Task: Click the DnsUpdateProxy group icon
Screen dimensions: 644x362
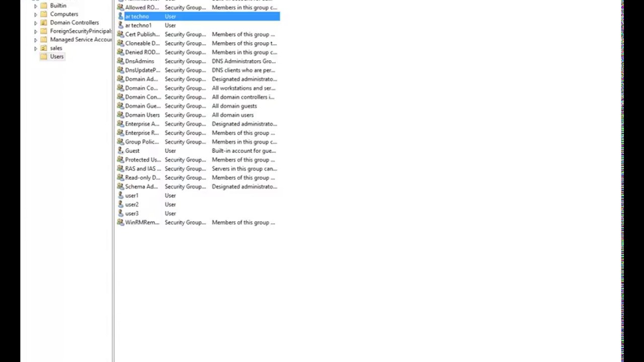Action: 120,70
